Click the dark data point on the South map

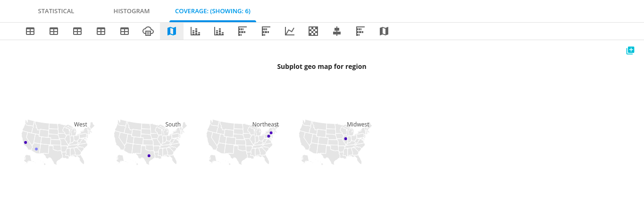[x=149, y=156]
